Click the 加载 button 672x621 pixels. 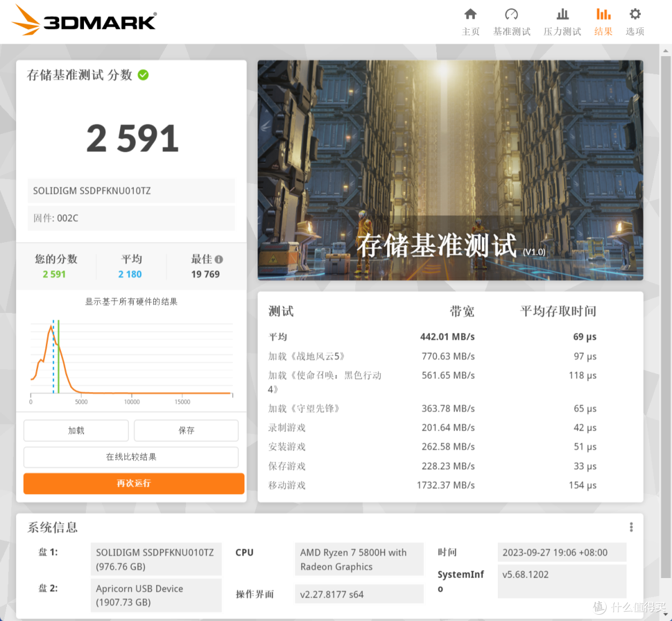(x=76, y=431)
